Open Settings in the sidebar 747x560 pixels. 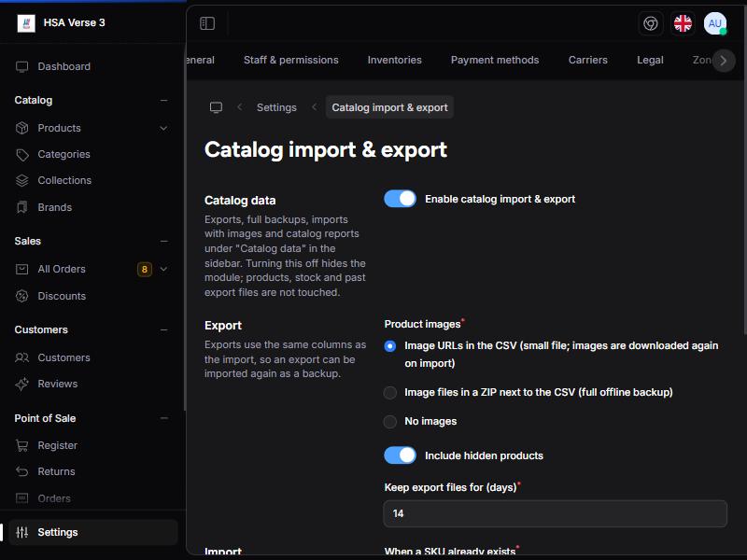[92, 532]
